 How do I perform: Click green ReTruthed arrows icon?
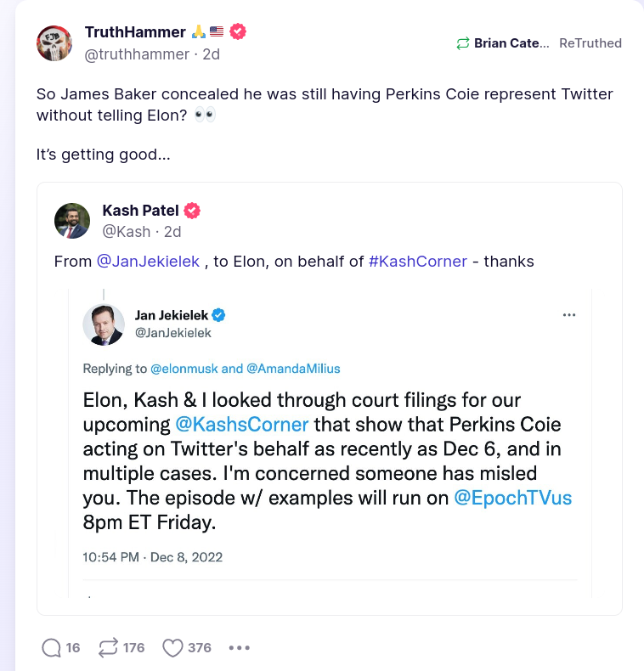(463, 43)
